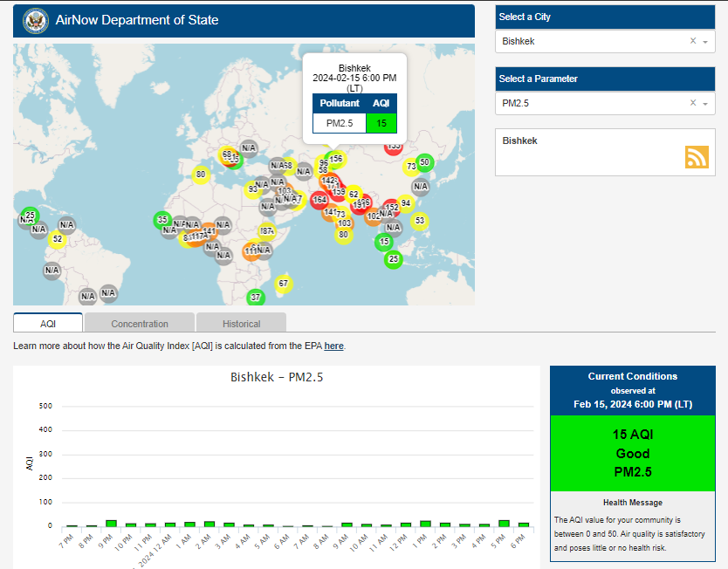Click the red 164 AQI map marker
The width and height of the screenshot is (728, 569).
pos(319,200)
